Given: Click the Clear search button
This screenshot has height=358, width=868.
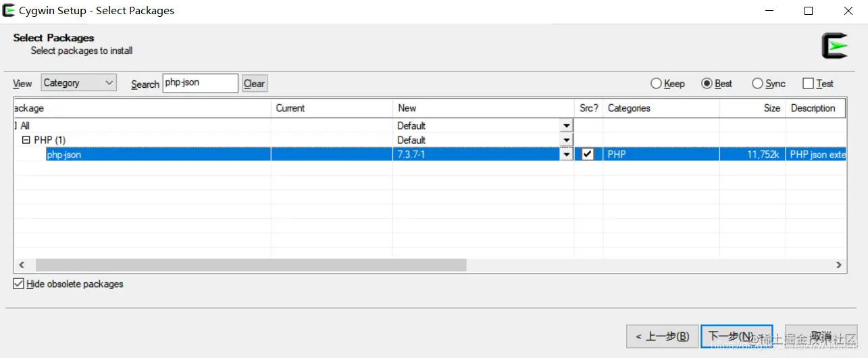Looking at the screenshot, I should (x=255, y=84).
